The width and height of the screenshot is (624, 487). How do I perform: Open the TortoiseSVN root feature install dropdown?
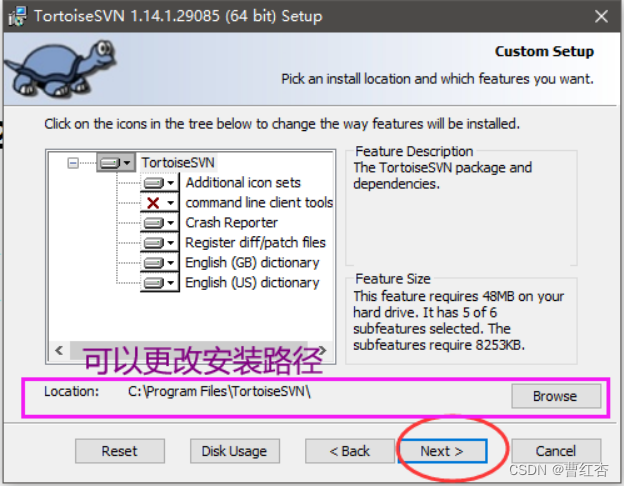[115, 163]
